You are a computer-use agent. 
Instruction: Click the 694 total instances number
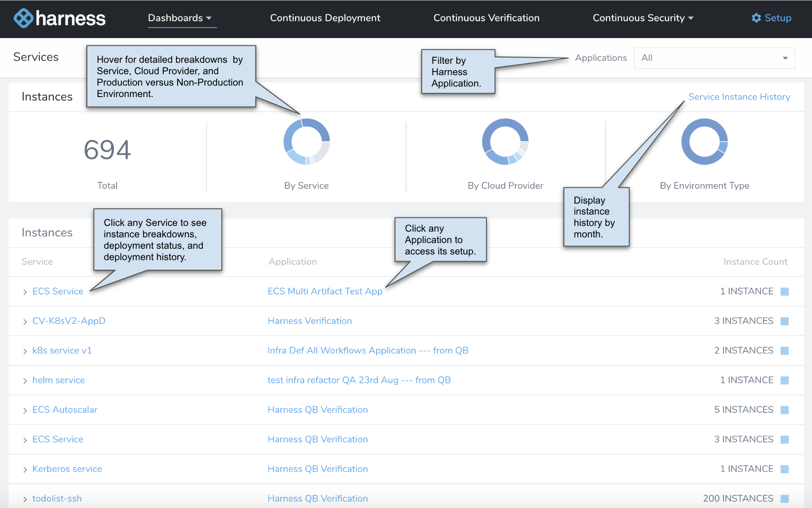coord(107,150)
